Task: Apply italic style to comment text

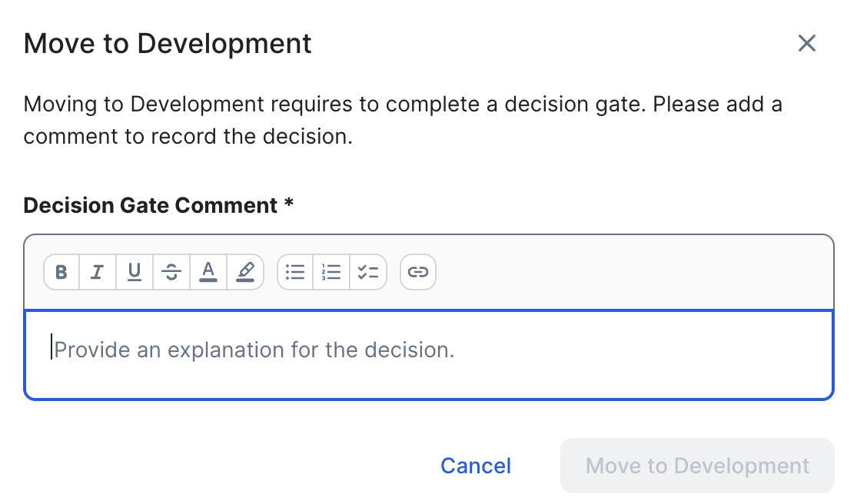Action: pos(98,272)
